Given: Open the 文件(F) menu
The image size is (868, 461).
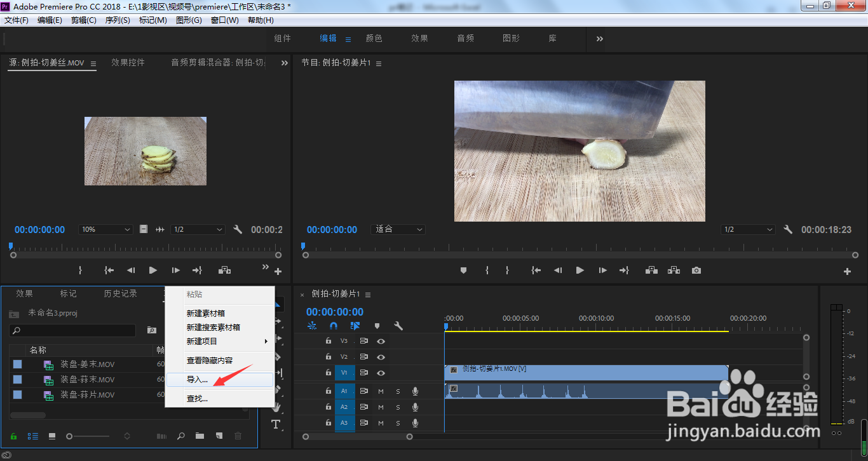Looking at the screenshot, I should (17, 20).
